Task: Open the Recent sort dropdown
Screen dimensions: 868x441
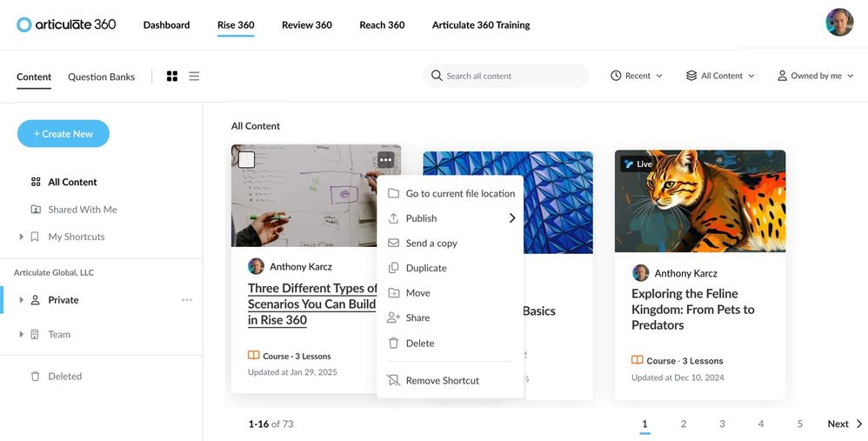Action: [x=636, y=76]
